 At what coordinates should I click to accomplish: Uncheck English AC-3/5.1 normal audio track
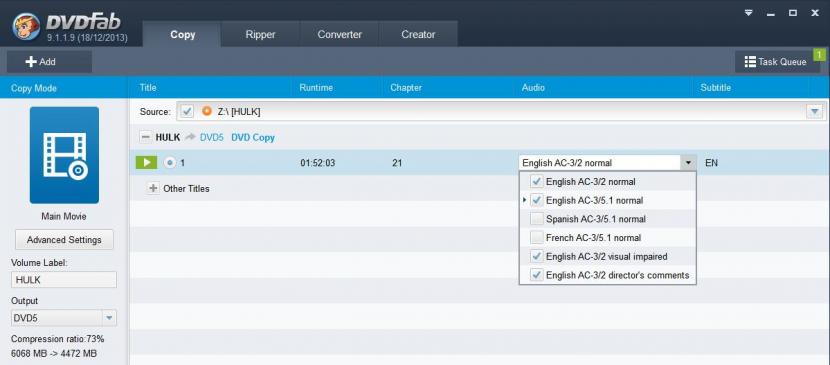(537, 200)
